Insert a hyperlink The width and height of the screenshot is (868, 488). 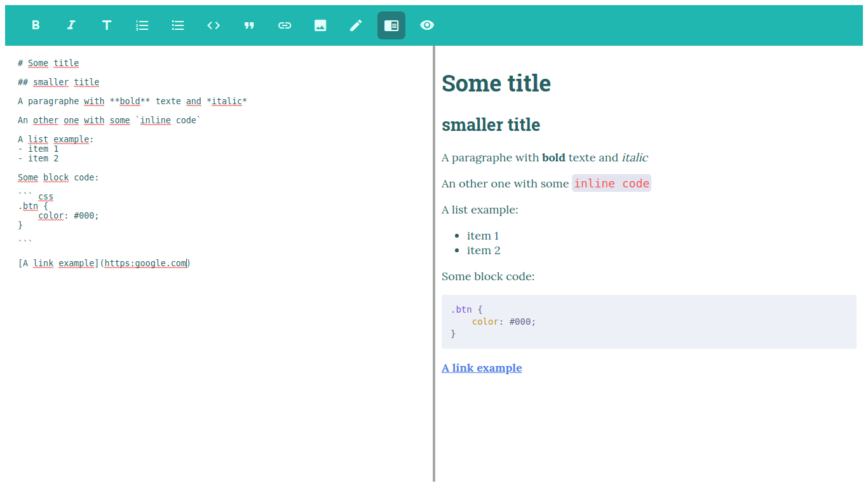tap(284, 25)
